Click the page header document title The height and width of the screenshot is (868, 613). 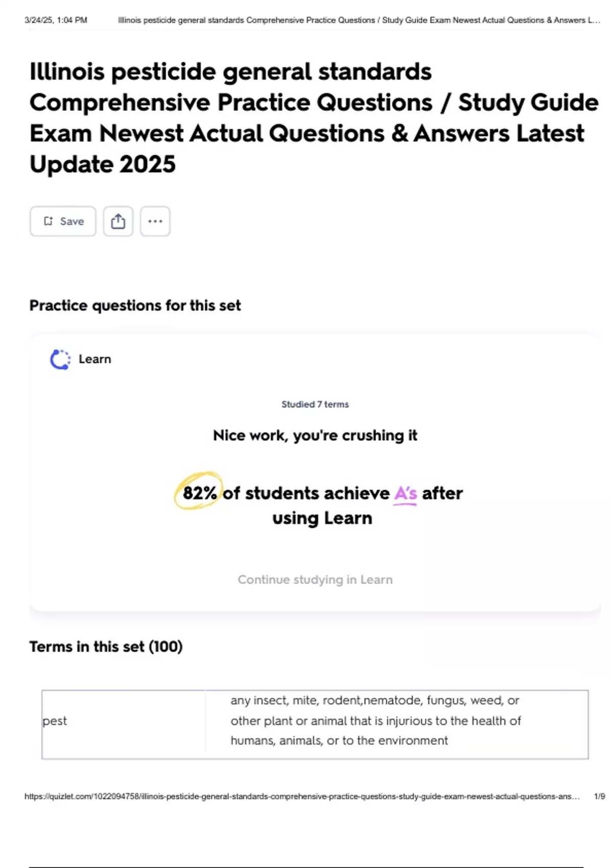(359, 20)
